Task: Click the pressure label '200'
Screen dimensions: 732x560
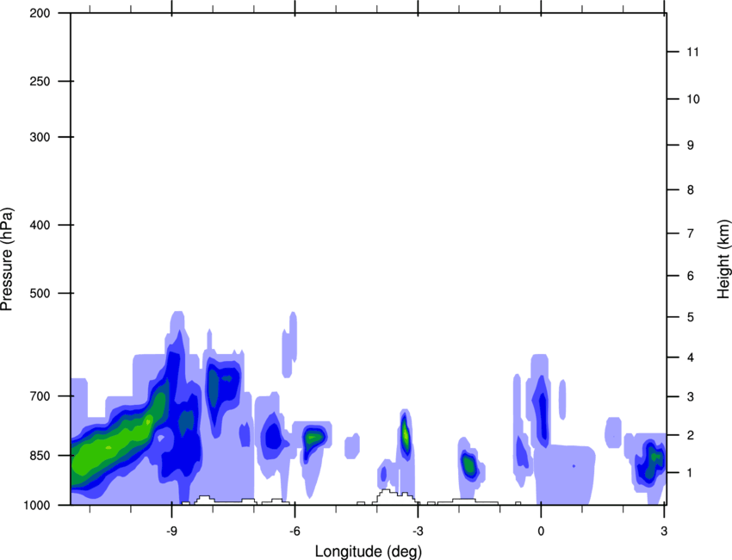Action: [x=40, y=13]
